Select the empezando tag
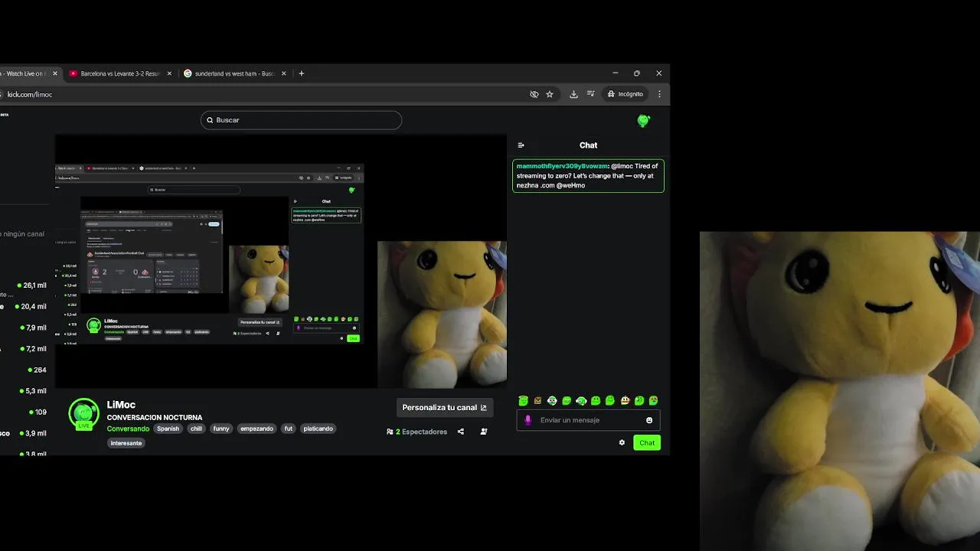This screenshot has width=980, height=551. [256, 429]
